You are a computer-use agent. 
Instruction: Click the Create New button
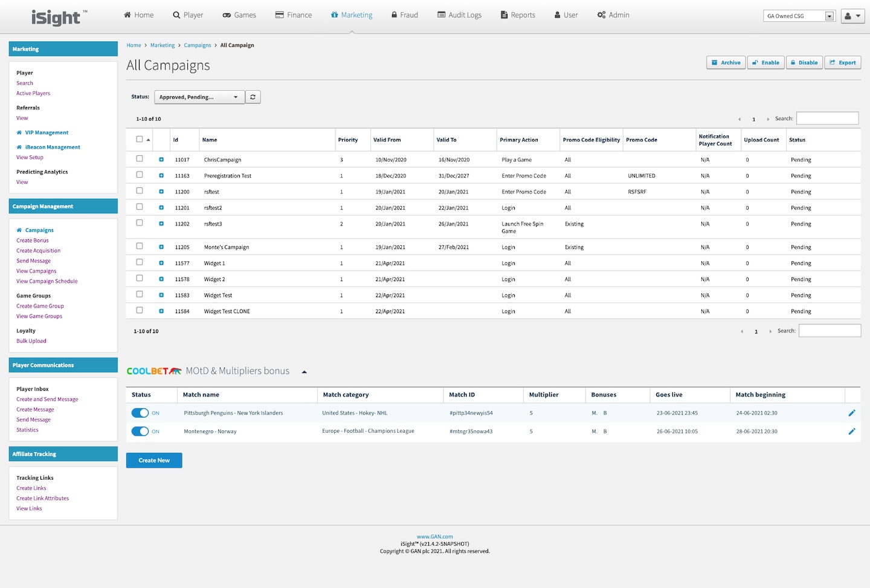pyautogui.click(x=154, y=460)
